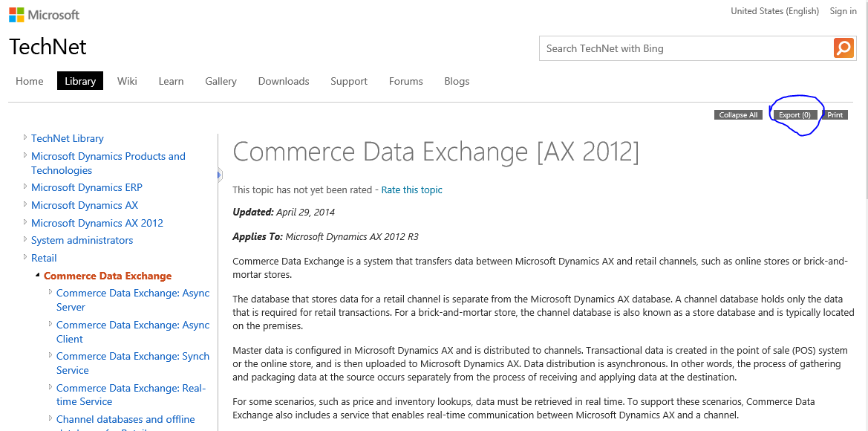Viewport: 868px width, 431px height.
Task: Collapse the Commerce Data Exchange tree node
Action: coord(37,276)
